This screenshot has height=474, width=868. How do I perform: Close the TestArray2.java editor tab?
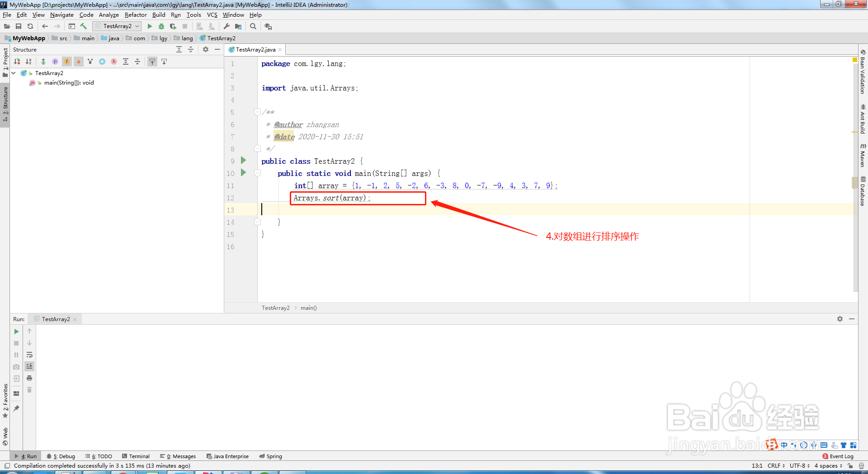pyautogui.click(x=280, y=50)
